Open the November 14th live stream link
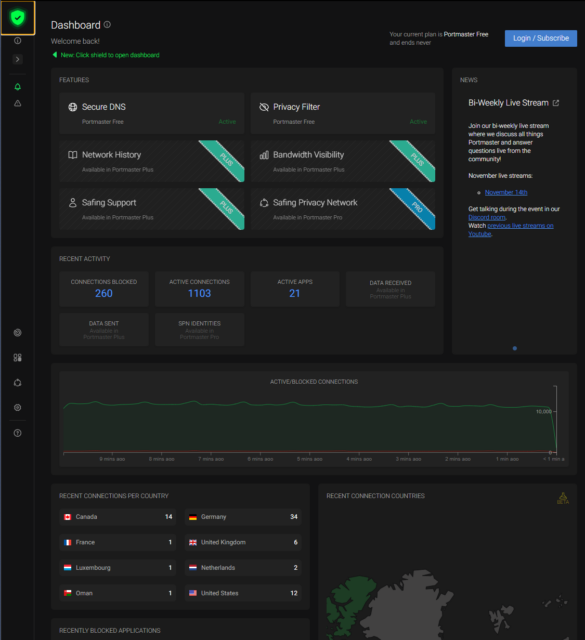This screenshot has width=585, height=640. pyautogui.click(x=506, y=192)
